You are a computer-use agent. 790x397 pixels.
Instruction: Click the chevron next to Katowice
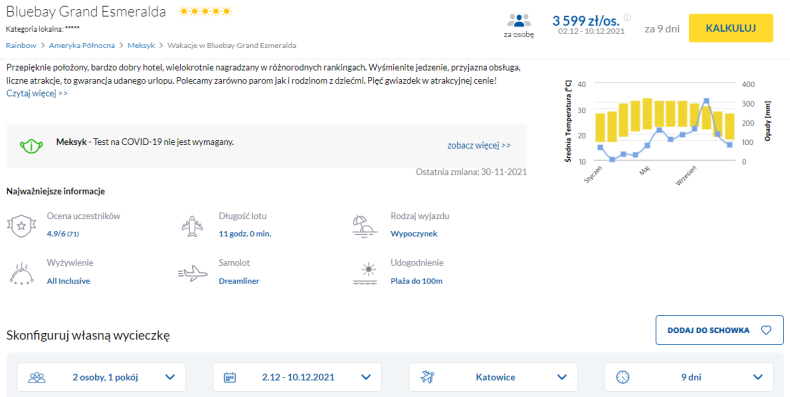(x=562, y=377)
